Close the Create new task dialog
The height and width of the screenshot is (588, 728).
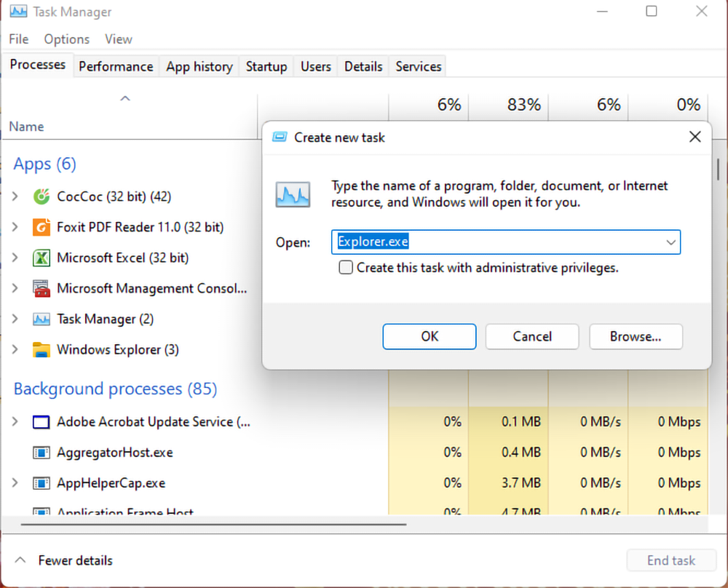pyautogui.click(x=695, y=137)
